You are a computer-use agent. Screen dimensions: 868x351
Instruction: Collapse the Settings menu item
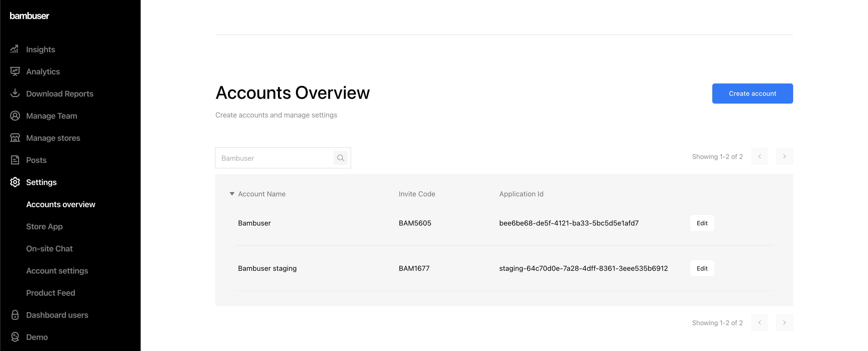[41, 182]
